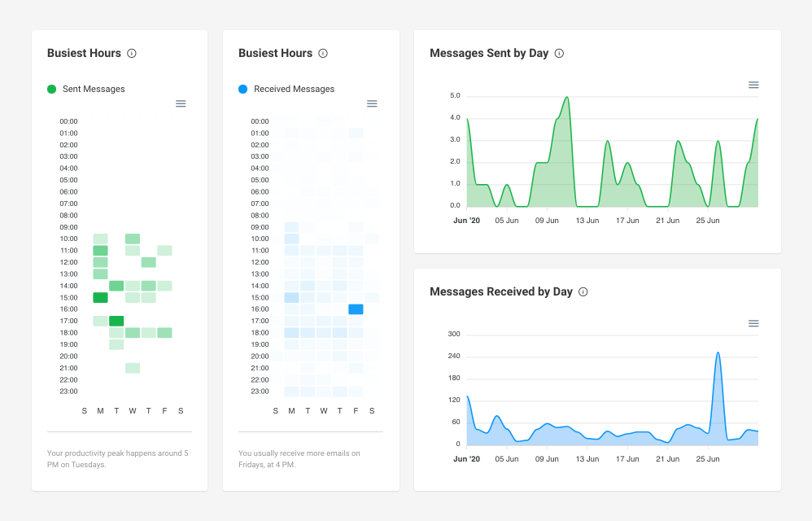Click the info icon beside "Messages Sent by Day"

coord(559,53)
